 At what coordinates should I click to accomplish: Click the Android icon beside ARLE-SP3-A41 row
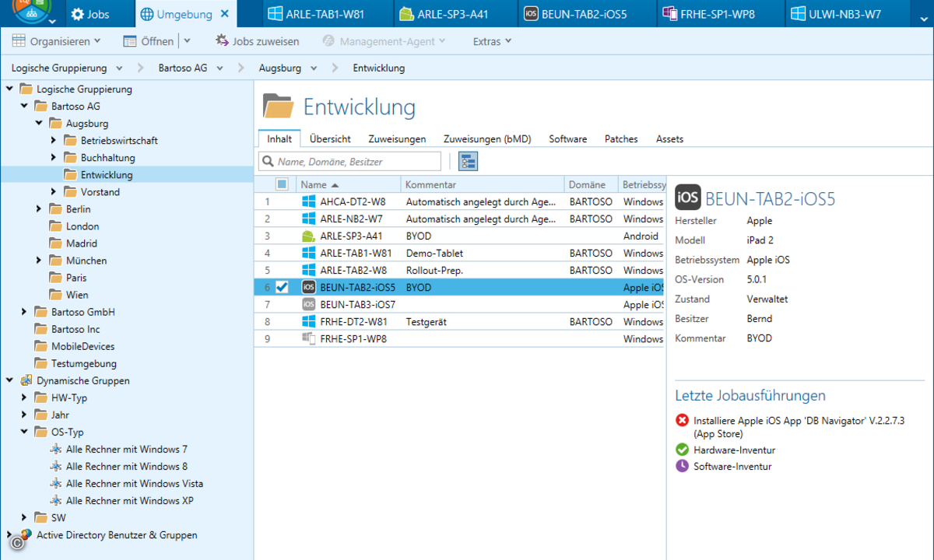308,236
